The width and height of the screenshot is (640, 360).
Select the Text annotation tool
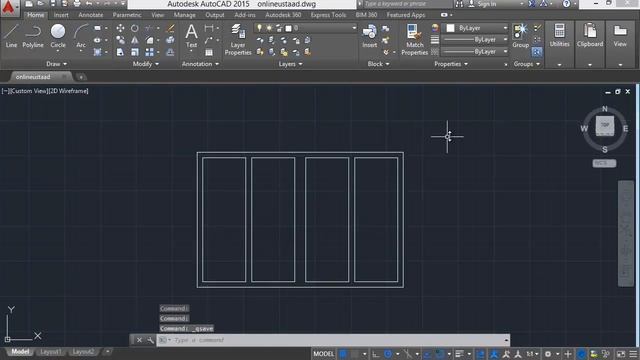(191, 36)
